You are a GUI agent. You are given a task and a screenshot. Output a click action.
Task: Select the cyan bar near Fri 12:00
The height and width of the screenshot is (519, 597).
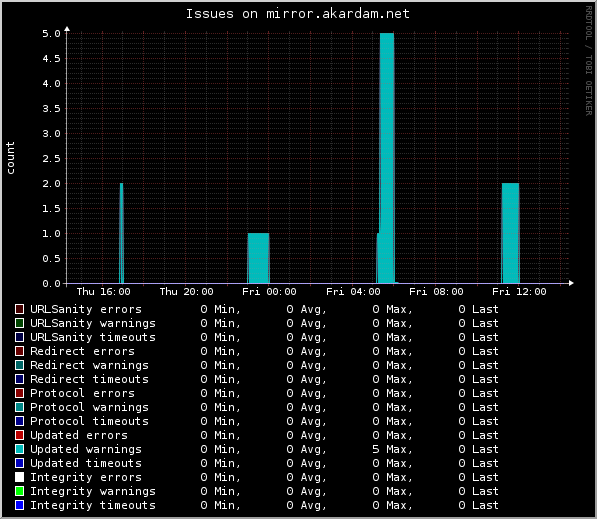coord(510,233)
